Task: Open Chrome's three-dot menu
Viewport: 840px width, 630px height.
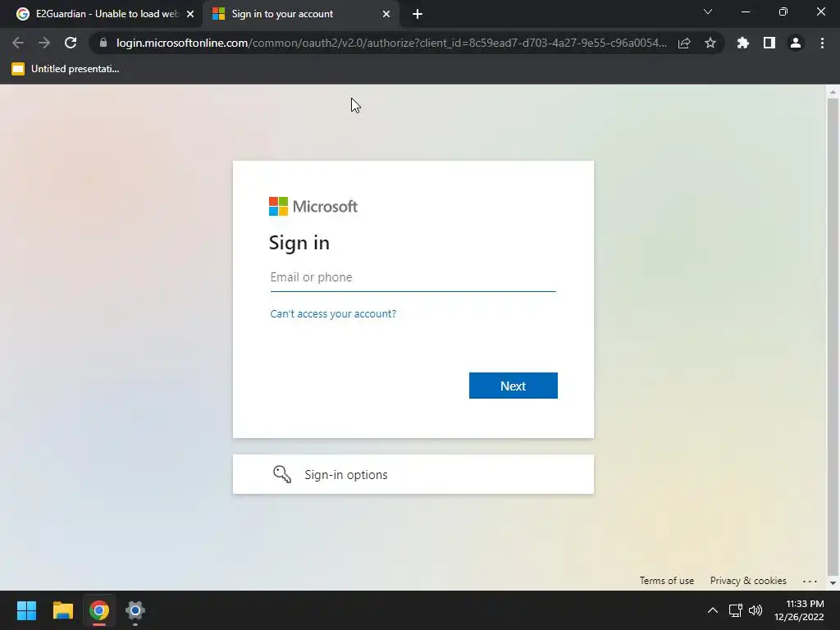Action: click(822, 43)
